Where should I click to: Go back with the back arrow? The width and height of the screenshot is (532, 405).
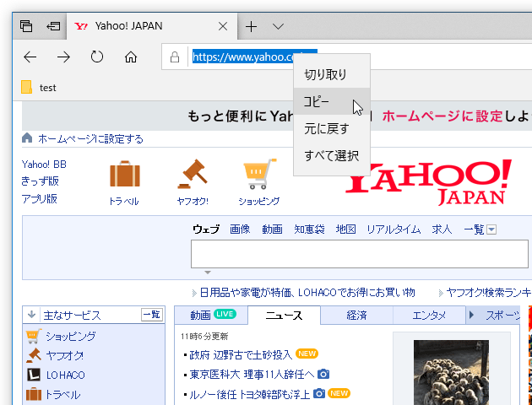30,57
